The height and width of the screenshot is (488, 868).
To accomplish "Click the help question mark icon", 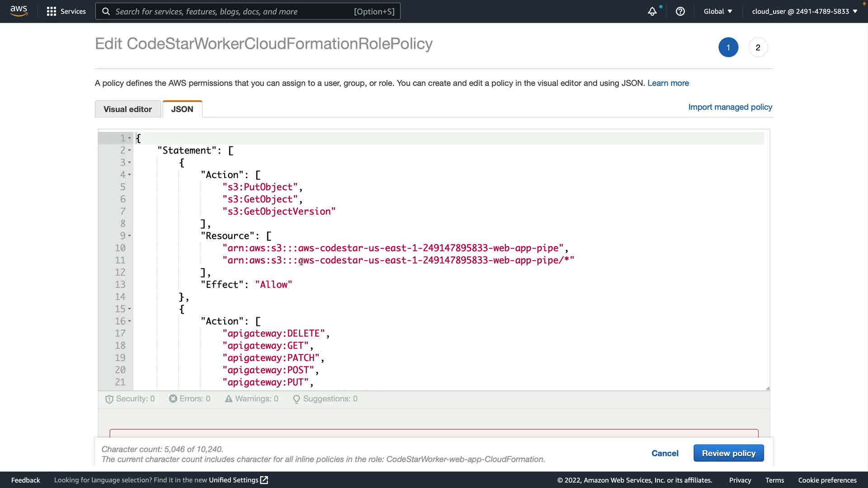I will [680, 11].
